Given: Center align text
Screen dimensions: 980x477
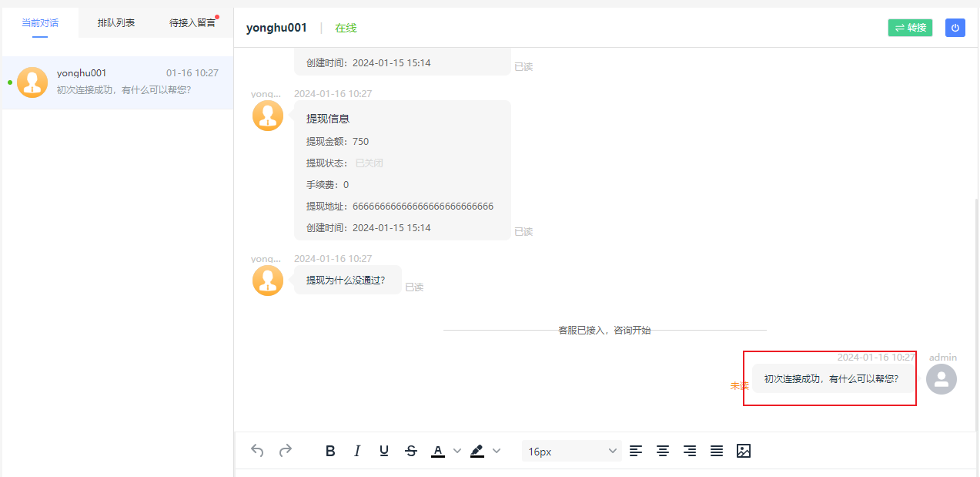Looking at the screenshot, I should (663, 451).
